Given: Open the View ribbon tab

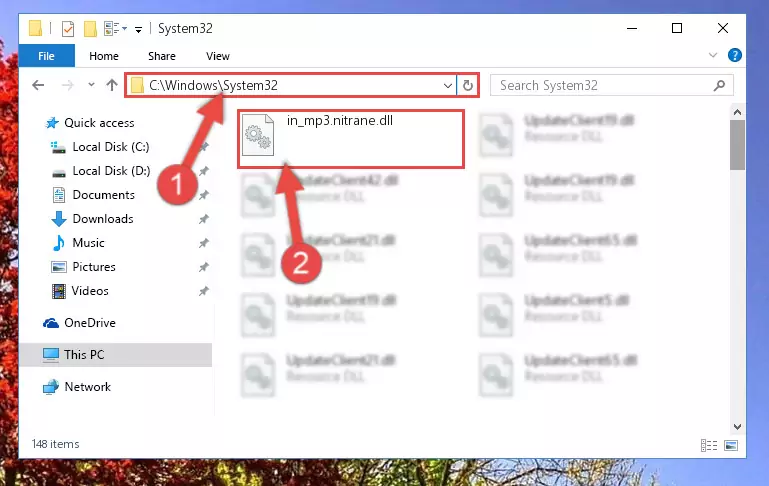Looking at the screenshot, I should (x=217, y=56).
